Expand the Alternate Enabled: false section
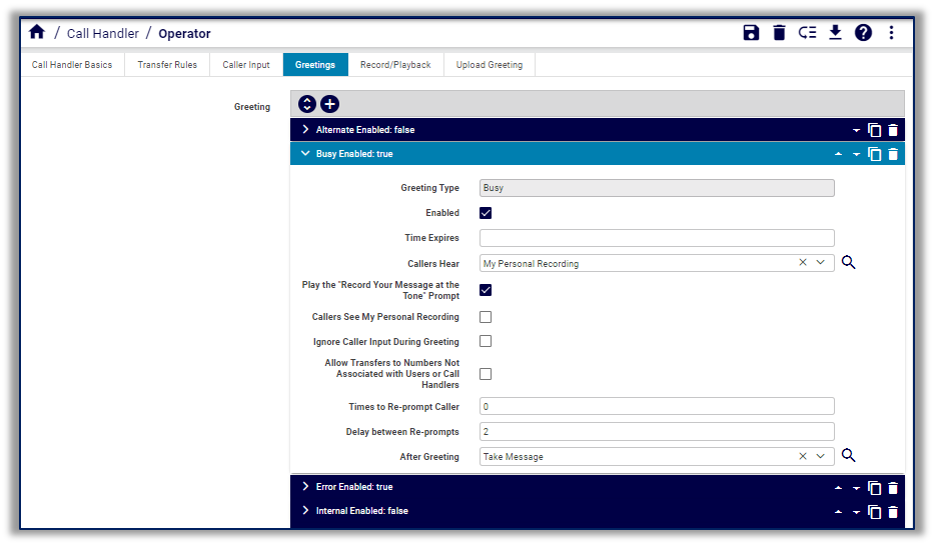Viewport: 934px width, 546px height. pos(306,130)
